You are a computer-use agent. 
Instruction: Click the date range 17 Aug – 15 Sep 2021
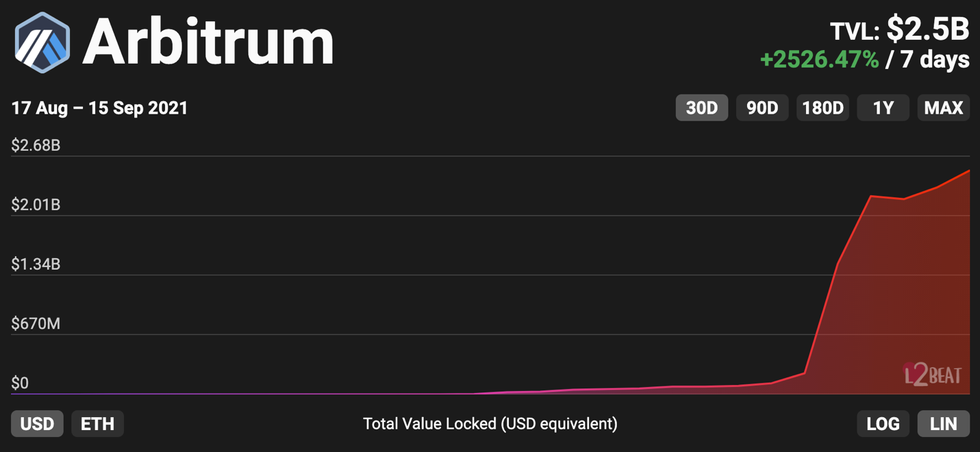click(100, 108)
